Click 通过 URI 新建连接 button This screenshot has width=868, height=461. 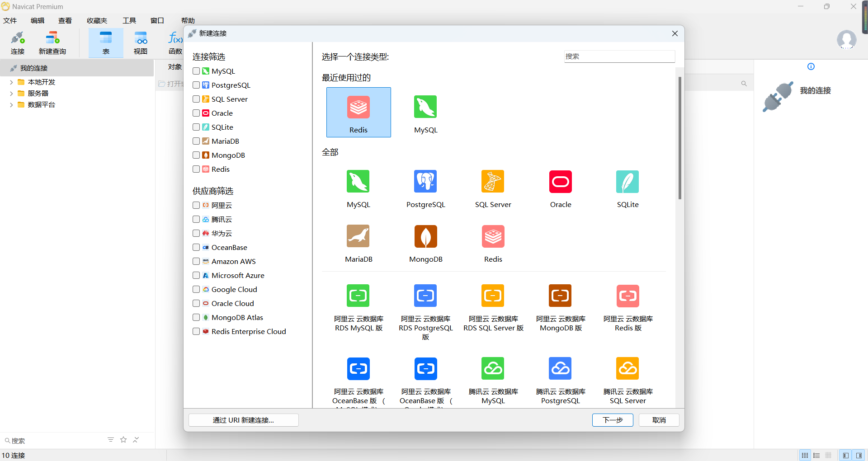(243, 420)
